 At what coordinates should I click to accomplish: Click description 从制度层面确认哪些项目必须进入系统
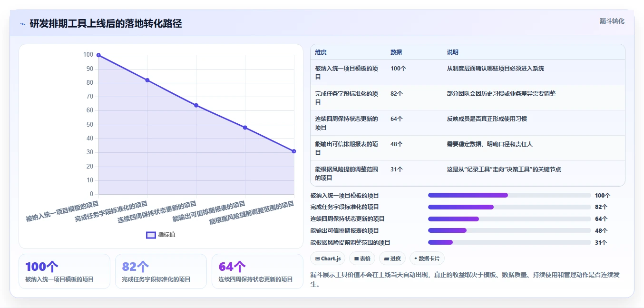[x=496, y=69]
